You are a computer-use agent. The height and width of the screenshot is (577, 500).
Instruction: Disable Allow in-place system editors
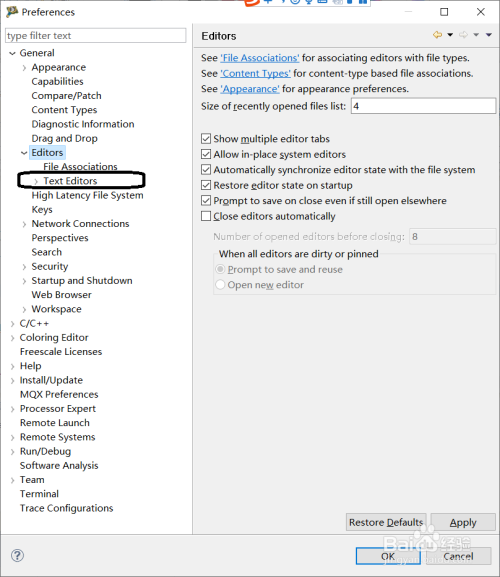coord(206,154)
